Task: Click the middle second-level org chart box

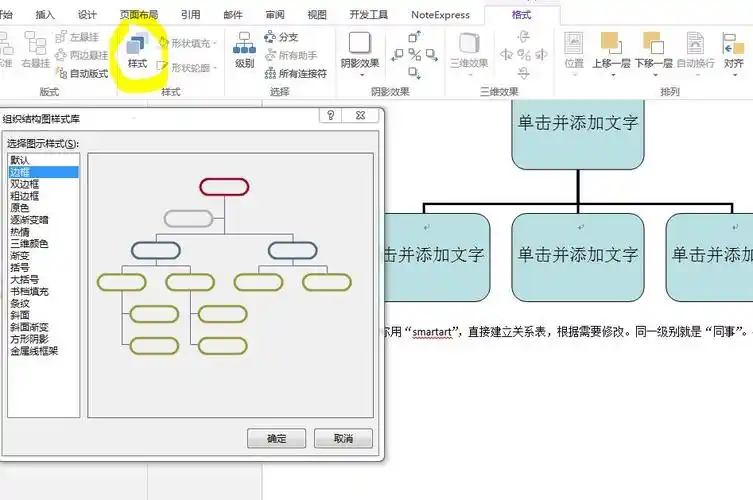Action: click(578, 257)
